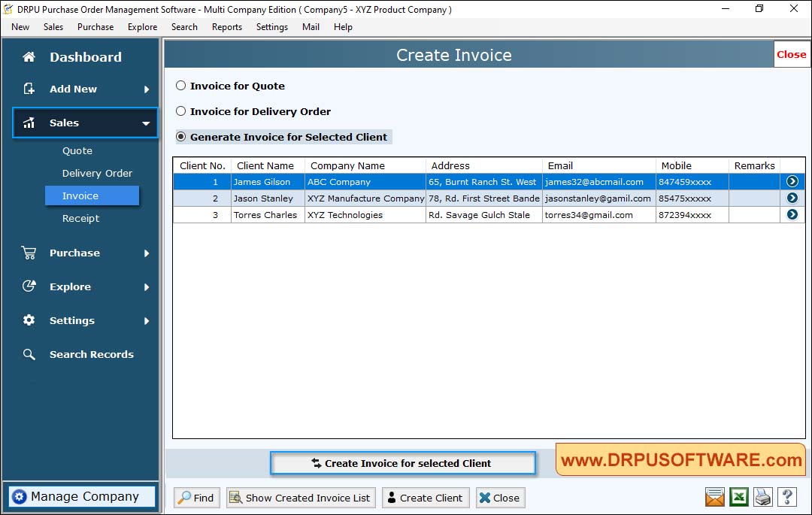Click Show Created Invoice List button
Image resolution: width=812 pixels, height=515 pixels.
pyautogui.click(x=301, y=498)
